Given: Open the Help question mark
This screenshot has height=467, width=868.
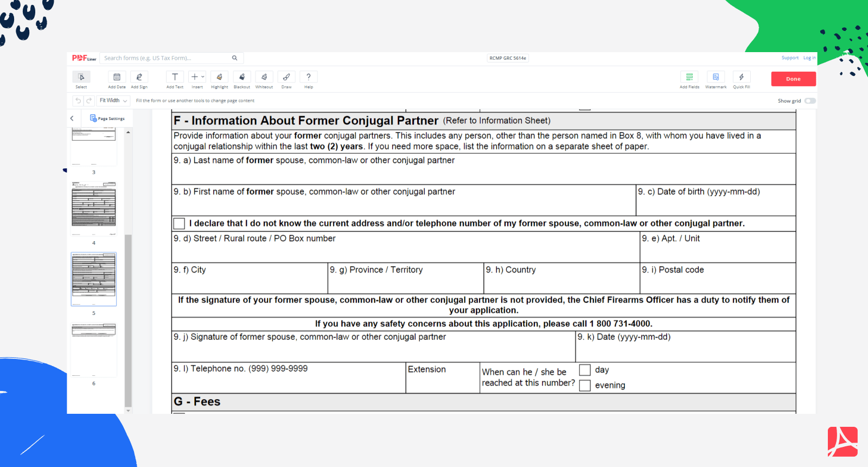Looking at the screenshot, I should click(x=309, y=77).
